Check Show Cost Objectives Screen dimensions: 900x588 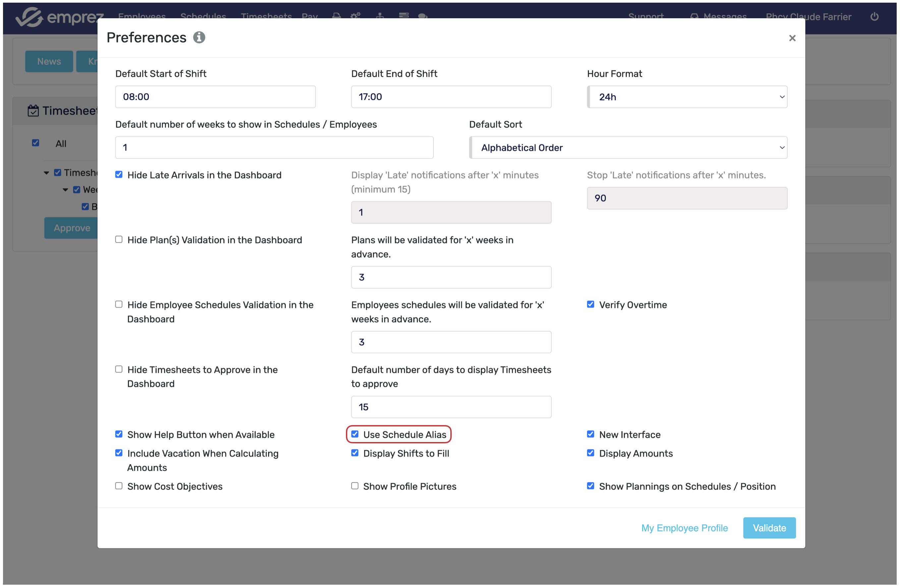point(119,486)
